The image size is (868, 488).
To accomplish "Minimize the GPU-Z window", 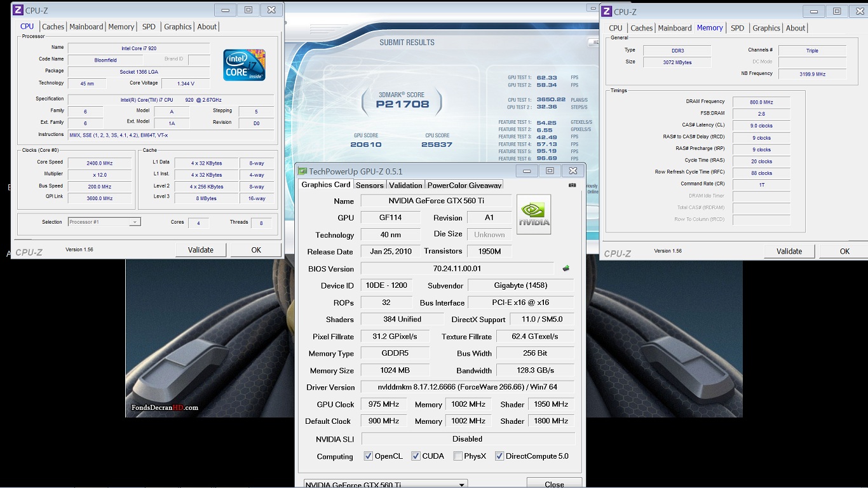I will point(526,170).
